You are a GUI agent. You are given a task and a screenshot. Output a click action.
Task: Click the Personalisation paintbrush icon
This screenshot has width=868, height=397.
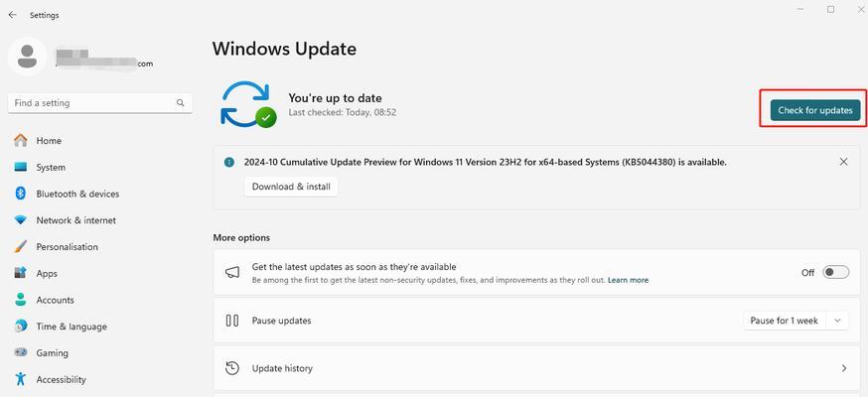click(x=21, y=246)
